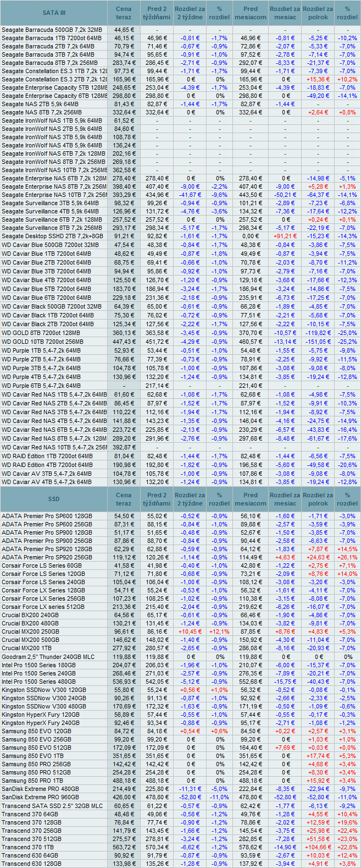Viewport: 361px width, 868px height.
Task: Click Pred 2 týždňami header in SSD section
Action: click(157, 499)
